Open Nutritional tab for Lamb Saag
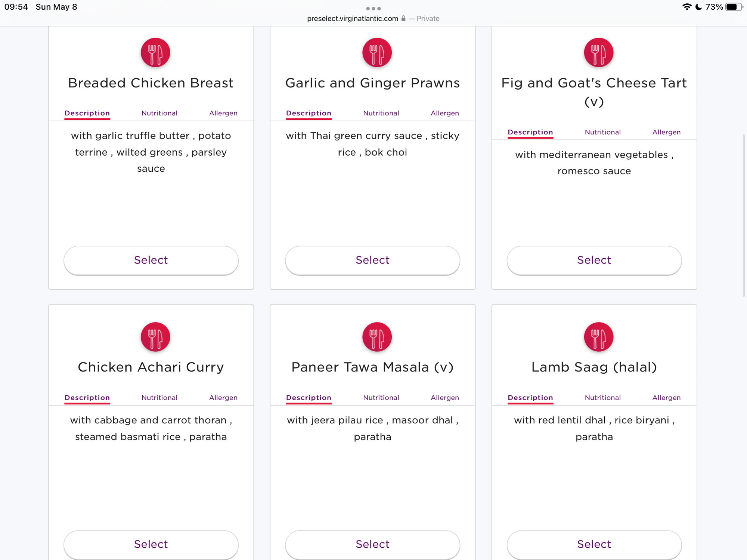Viewport: 747px width, 560px height. [602, 398]
